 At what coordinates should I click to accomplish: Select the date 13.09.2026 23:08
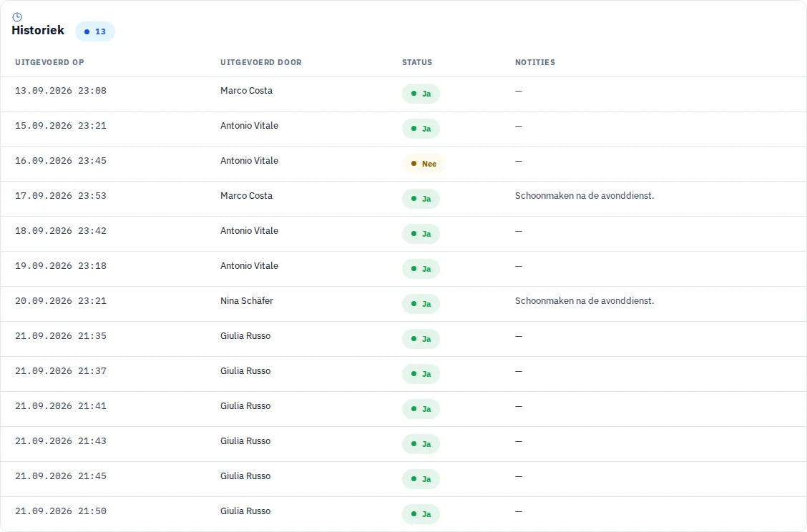(61, 91)
